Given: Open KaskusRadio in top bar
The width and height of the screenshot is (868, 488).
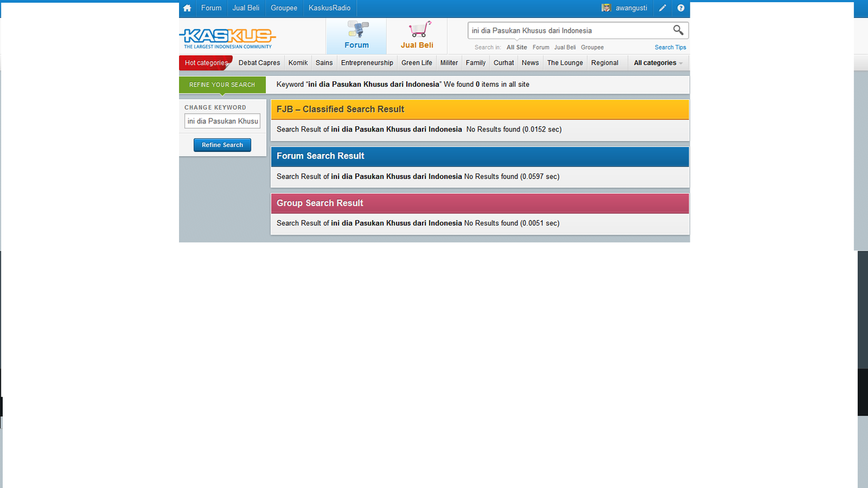Looking at the screenshot, I should click(330, 8).
